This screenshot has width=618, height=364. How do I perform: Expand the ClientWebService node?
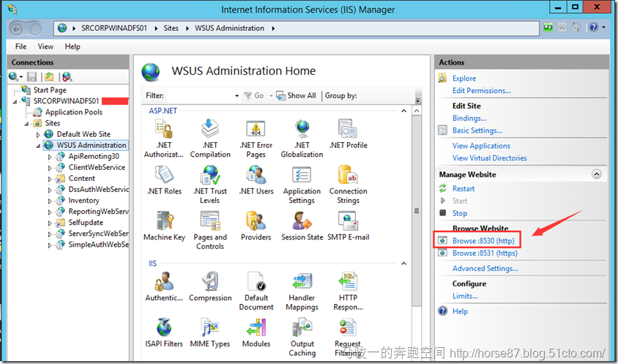point(50,168)
